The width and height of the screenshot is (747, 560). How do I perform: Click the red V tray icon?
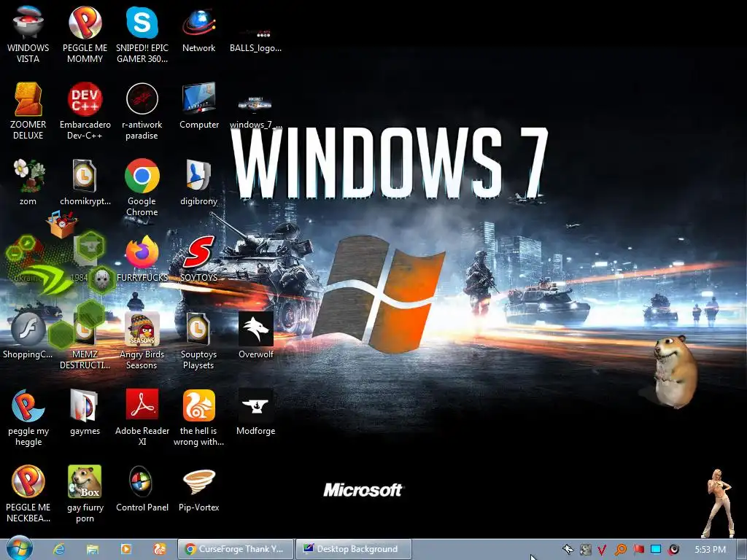[x=602, y=550]
